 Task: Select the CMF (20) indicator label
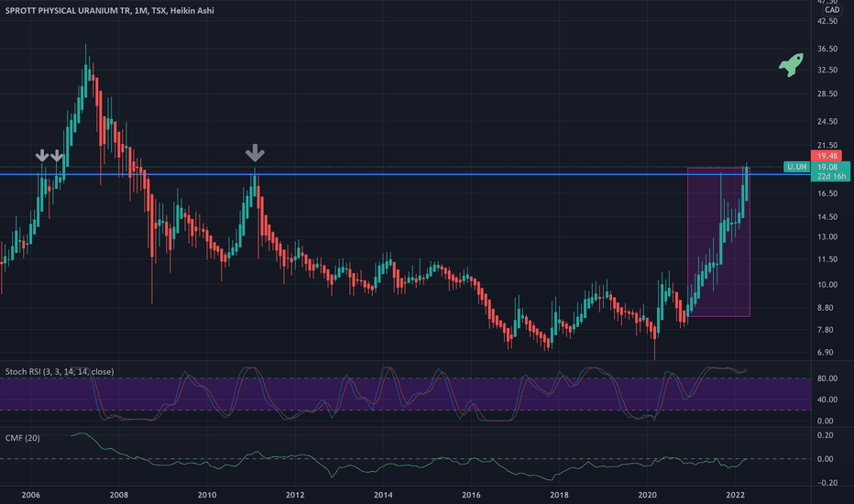(x=22, y=438)
